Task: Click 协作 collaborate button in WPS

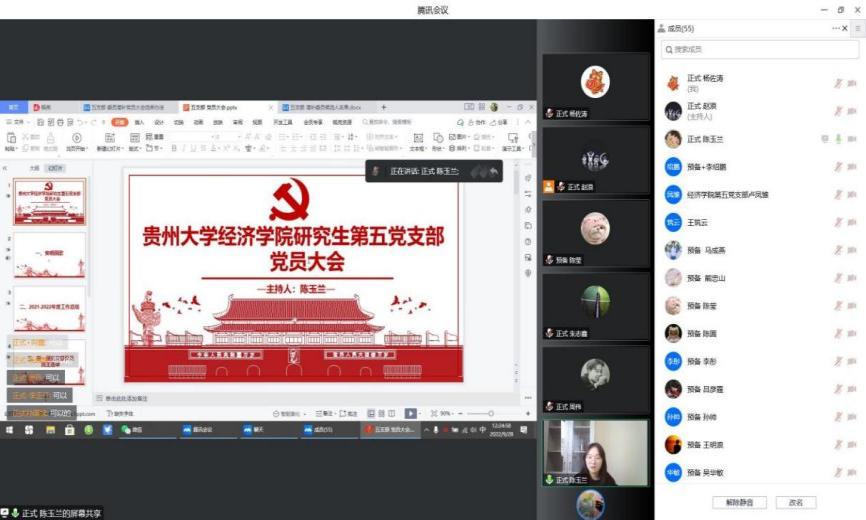Action: click(477, 122)
